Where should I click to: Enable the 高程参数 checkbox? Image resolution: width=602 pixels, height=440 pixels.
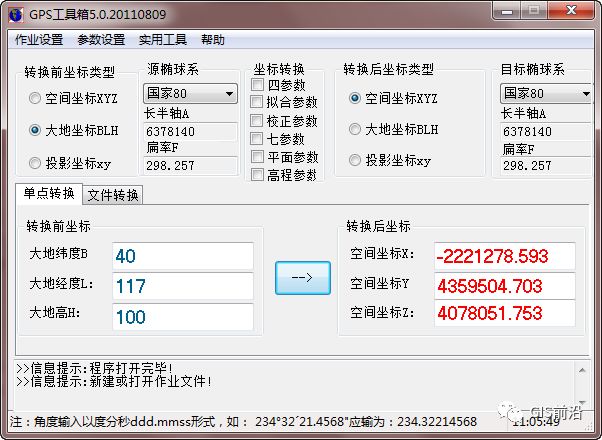coord(257,175)
